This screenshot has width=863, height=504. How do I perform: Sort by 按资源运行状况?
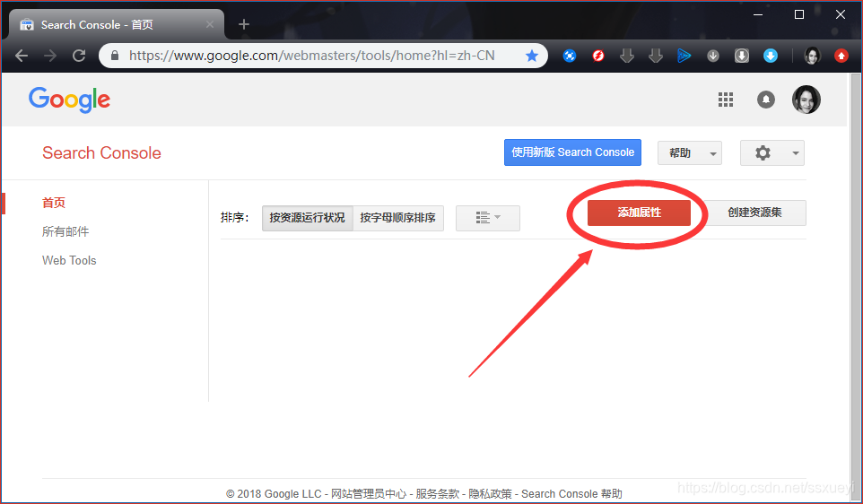tap(307, 218)
